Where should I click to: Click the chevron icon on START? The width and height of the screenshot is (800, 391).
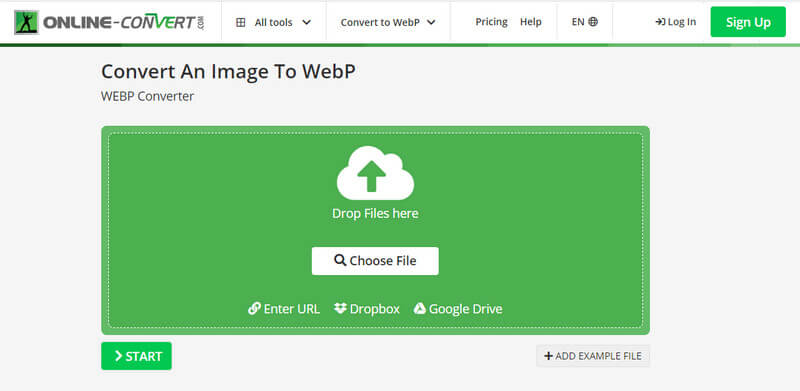point(118,356)
